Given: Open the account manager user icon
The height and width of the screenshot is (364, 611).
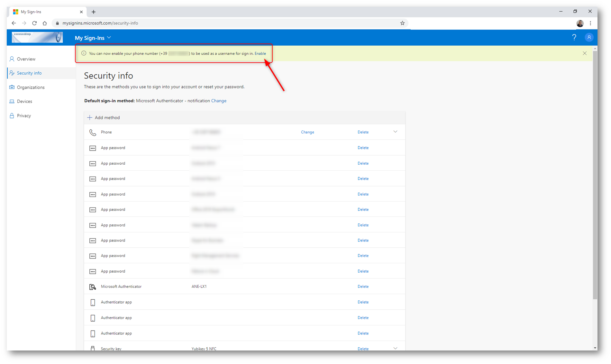Looking at the screenshot, I should (x=589, y=38).
